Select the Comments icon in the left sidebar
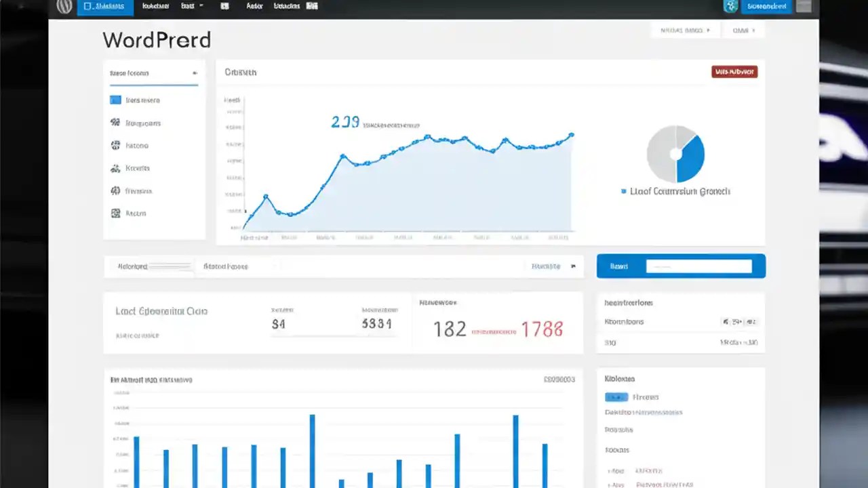 pos(117,123)
